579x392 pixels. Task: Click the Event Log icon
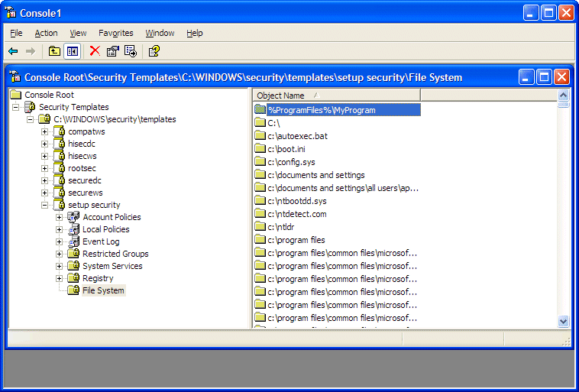(73, 241)
